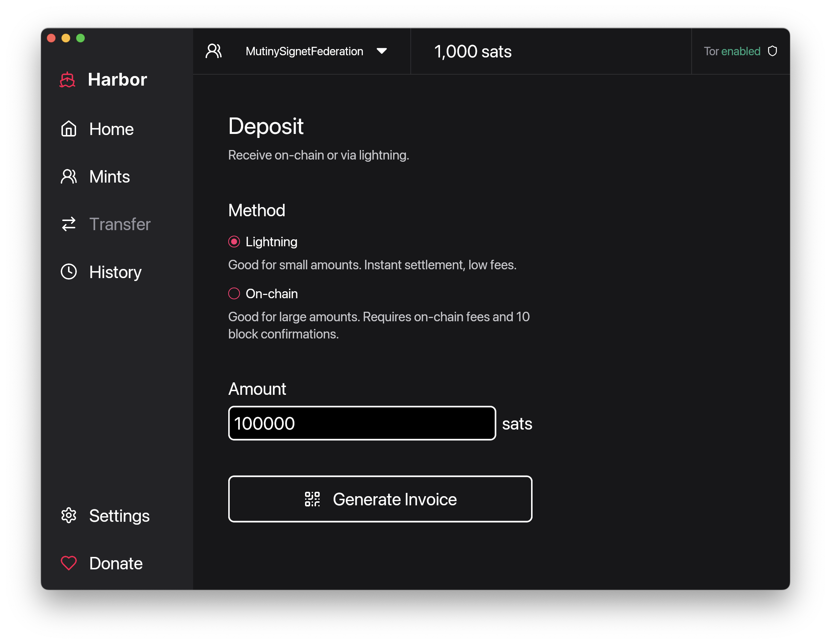This screenshot has width=831, height=644.
Task: Click the sats unit label beside amount
Action: click(517, 424)
